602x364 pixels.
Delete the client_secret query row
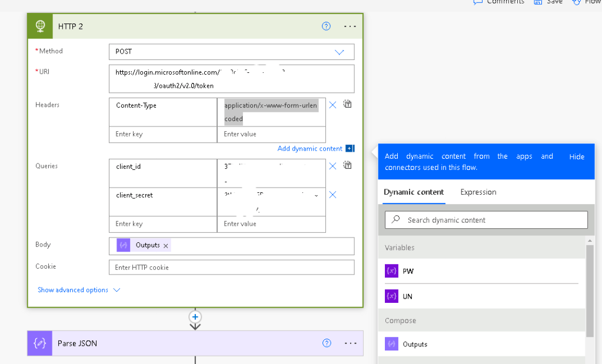click(332, 195)
